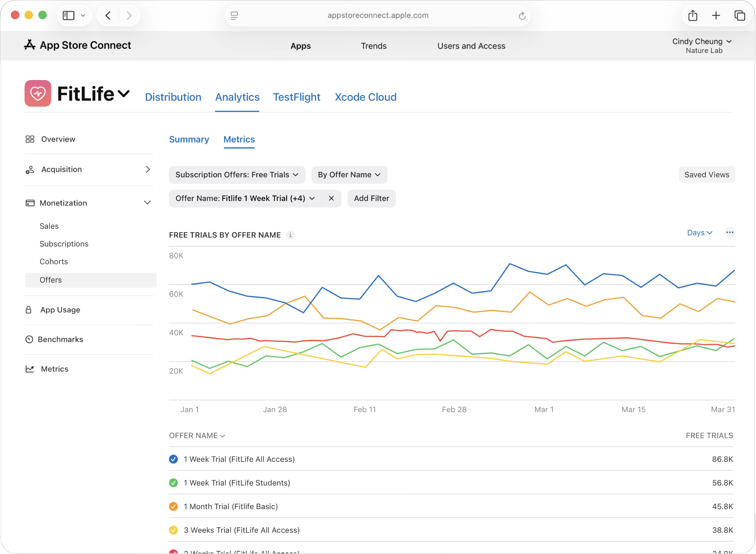Click the 3 Weeks Trial yellow swatch

pos(173,530)
